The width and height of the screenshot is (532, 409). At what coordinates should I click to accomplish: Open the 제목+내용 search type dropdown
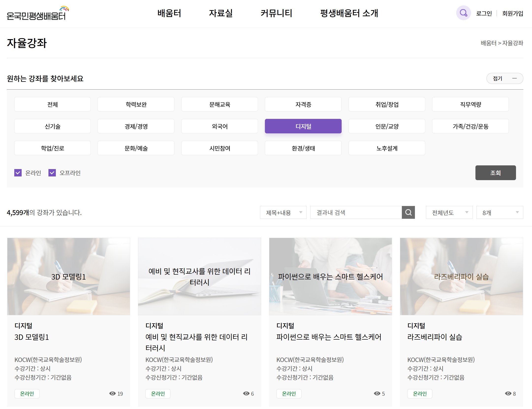pyautogui.click(x=283, y=212)
